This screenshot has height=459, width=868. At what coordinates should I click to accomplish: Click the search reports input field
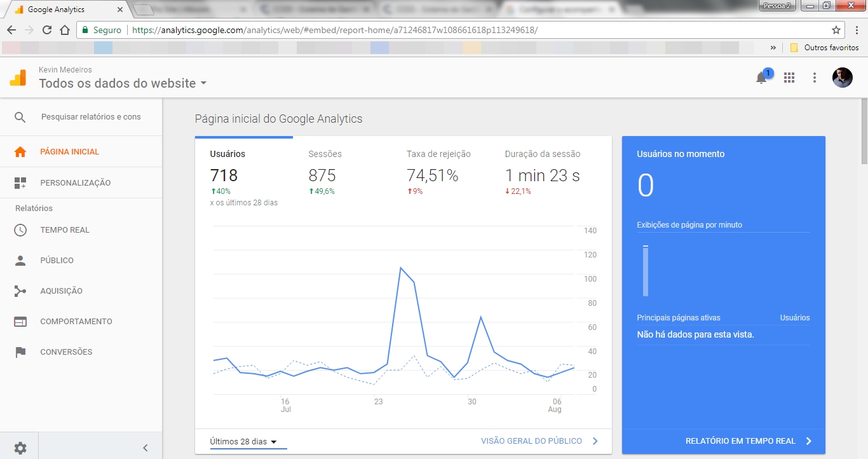pyautogui.click(x=91, y=117)
